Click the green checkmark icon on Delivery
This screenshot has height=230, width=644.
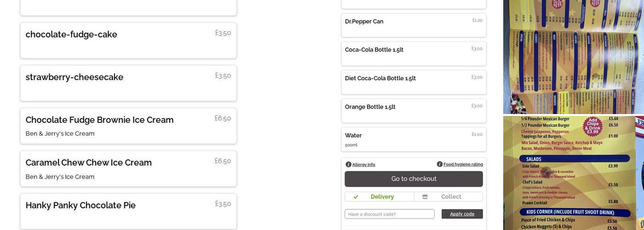click(x=356, y=197)
